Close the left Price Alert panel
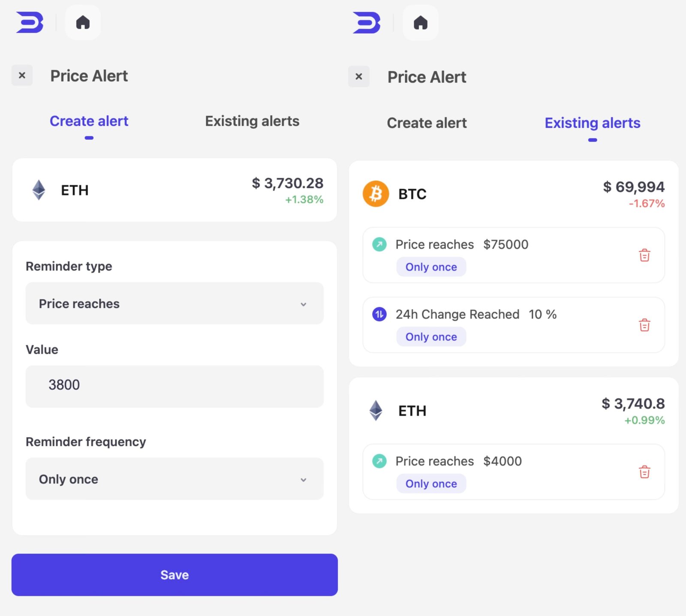The image size is (686, 616). click(22, 75)
